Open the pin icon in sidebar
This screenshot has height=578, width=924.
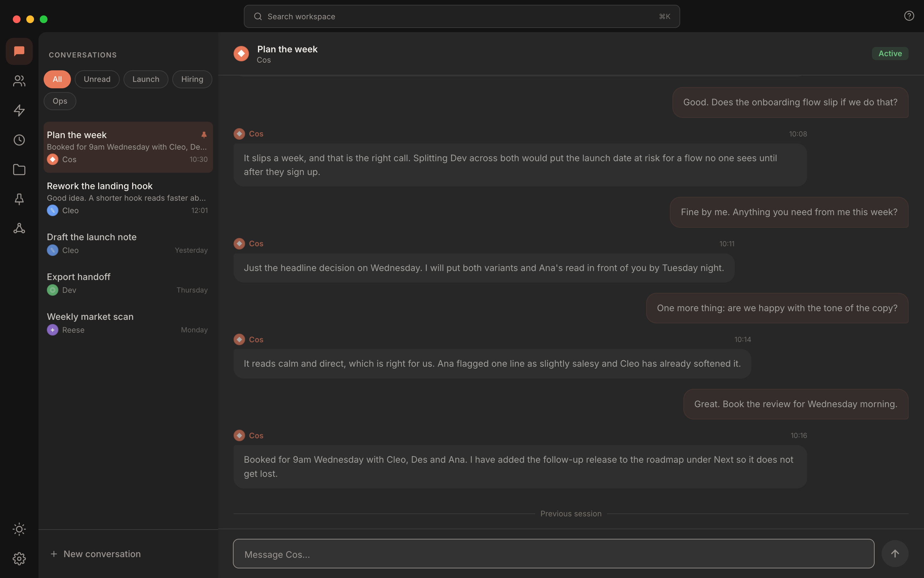click(19, 199)
